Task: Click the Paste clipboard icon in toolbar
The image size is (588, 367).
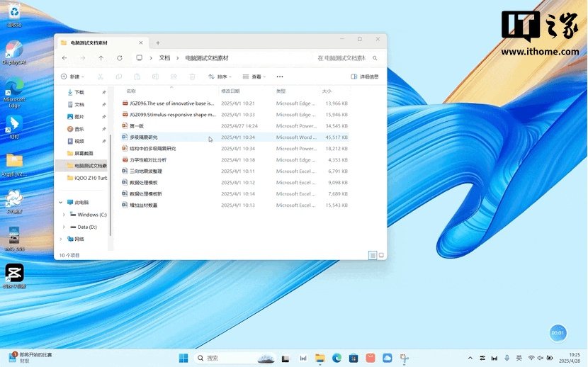Action: [137, 77]
